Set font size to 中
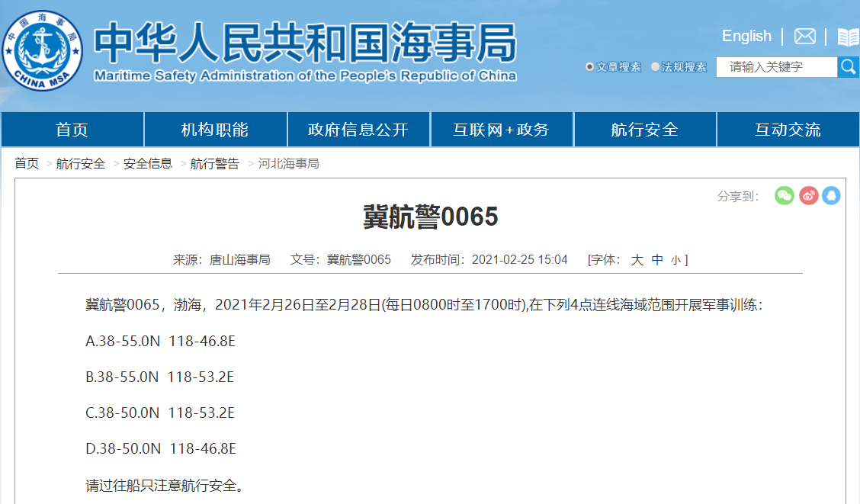Screen dimensions: 860x504 pos(657,260)
